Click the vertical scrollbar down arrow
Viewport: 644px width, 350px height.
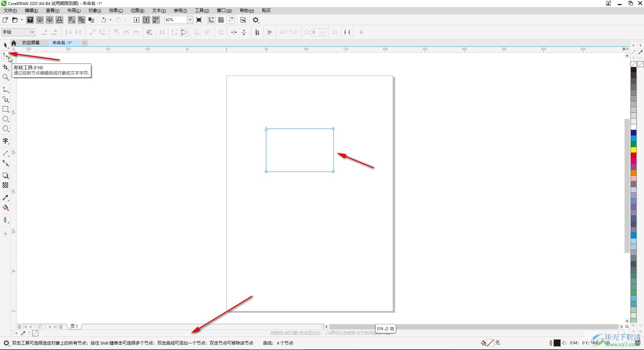tap(627, 321)
